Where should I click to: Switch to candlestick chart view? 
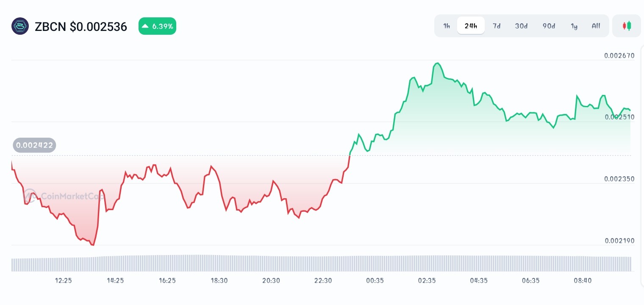click(627, 26)
